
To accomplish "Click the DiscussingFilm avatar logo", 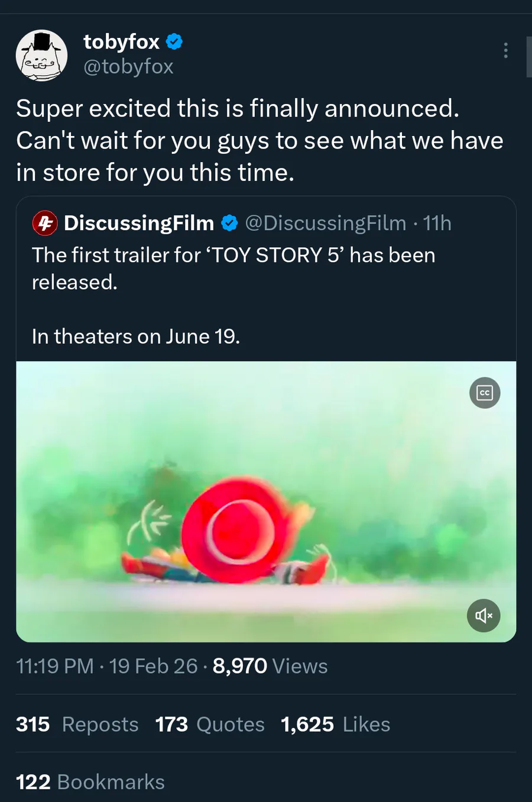I will 45,223.
